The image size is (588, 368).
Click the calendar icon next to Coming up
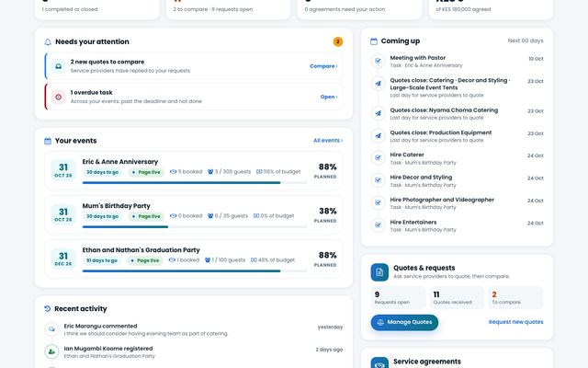(374, 41)
